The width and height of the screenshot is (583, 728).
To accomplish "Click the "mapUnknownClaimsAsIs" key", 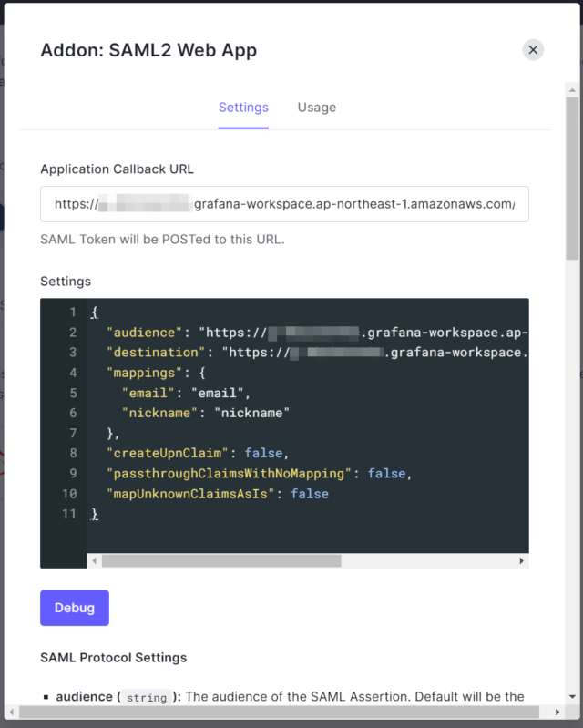I will (190, 494).
